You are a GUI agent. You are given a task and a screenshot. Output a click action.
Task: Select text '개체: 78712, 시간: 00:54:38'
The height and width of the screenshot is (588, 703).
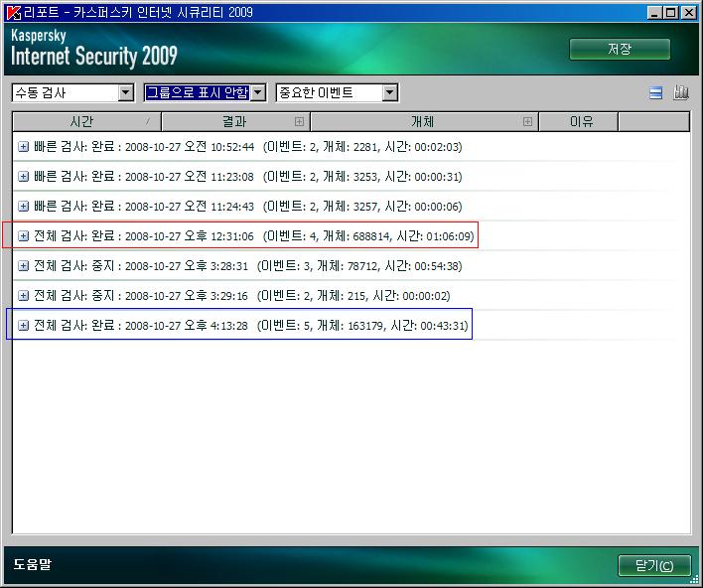point(387,266)
